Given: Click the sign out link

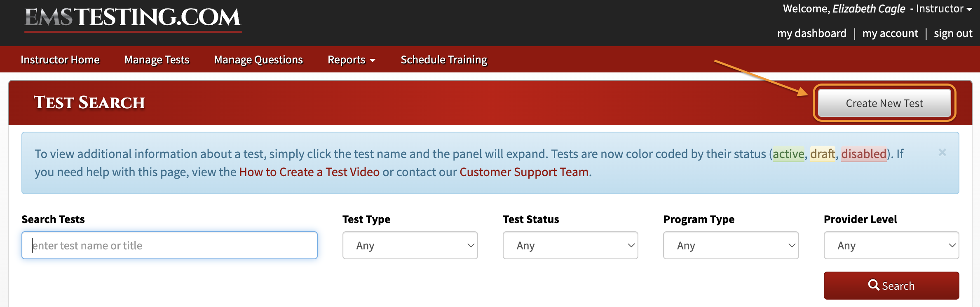Looking at the screenshot, I should 953,33.
